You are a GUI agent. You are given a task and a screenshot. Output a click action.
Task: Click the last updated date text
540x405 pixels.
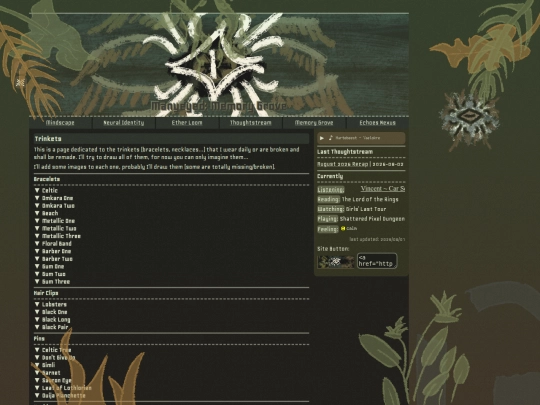pos(377,239)
